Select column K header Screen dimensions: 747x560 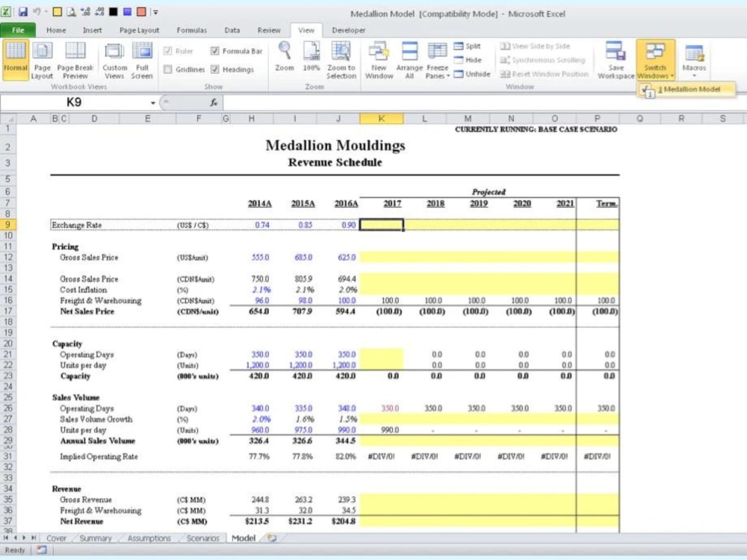(x=381, y=118)
